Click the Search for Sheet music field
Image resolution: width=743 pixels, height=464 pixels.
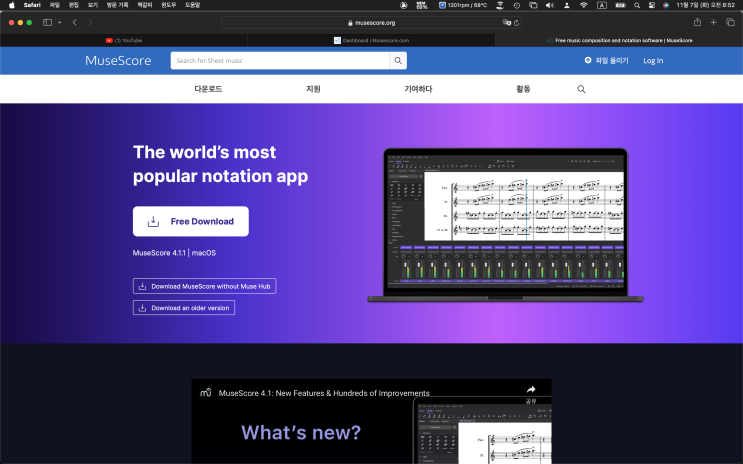pyautogui.click(x=280, y=61)
